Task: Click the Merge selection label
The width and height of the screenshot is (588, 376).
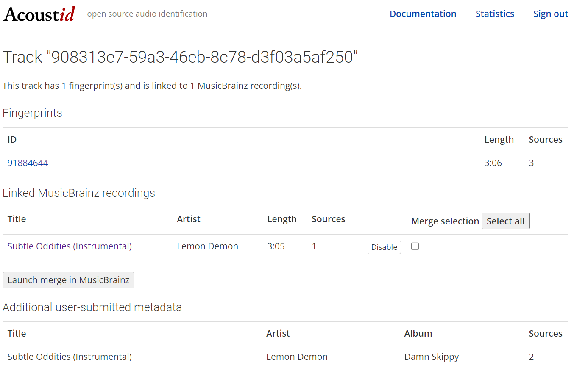Action: coord(445,221)
